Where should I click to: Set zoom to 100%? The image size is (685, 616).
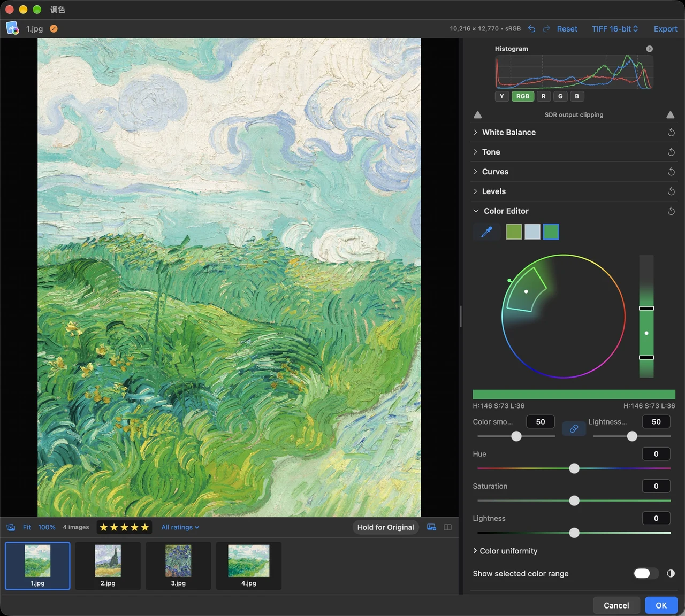point(47,527)
